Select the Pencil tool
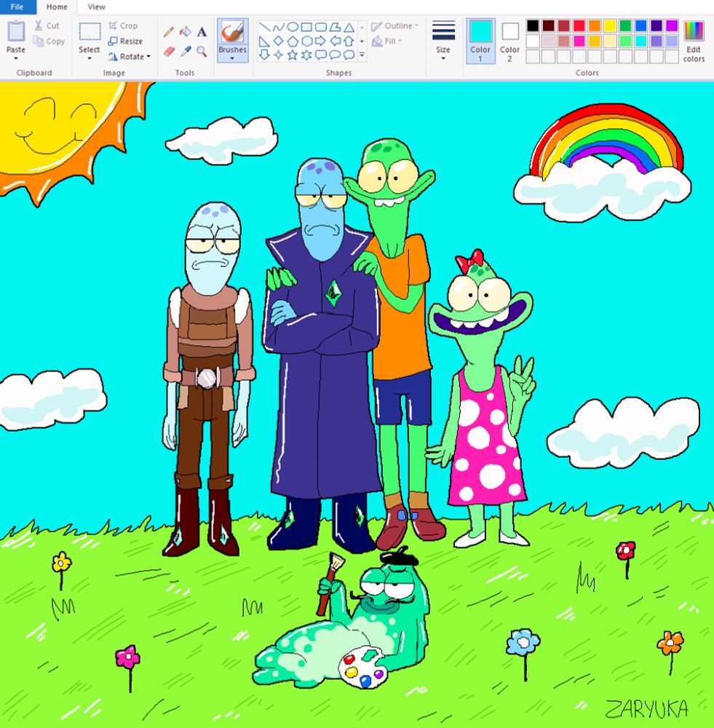The height and width of the screenshot is (728, 714). tap(169, 31)
